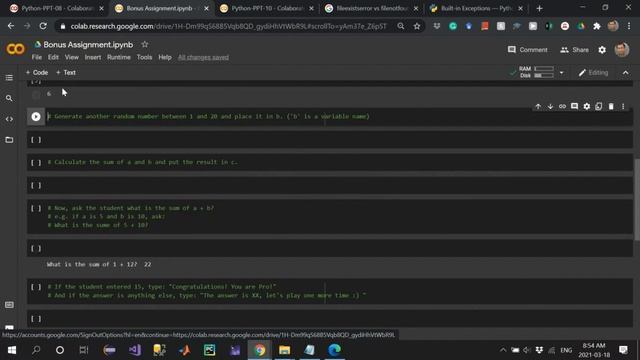Open Visual Studio from the taskbar
640x360 pixels.
pyautogui.click(x=135, y=350)
